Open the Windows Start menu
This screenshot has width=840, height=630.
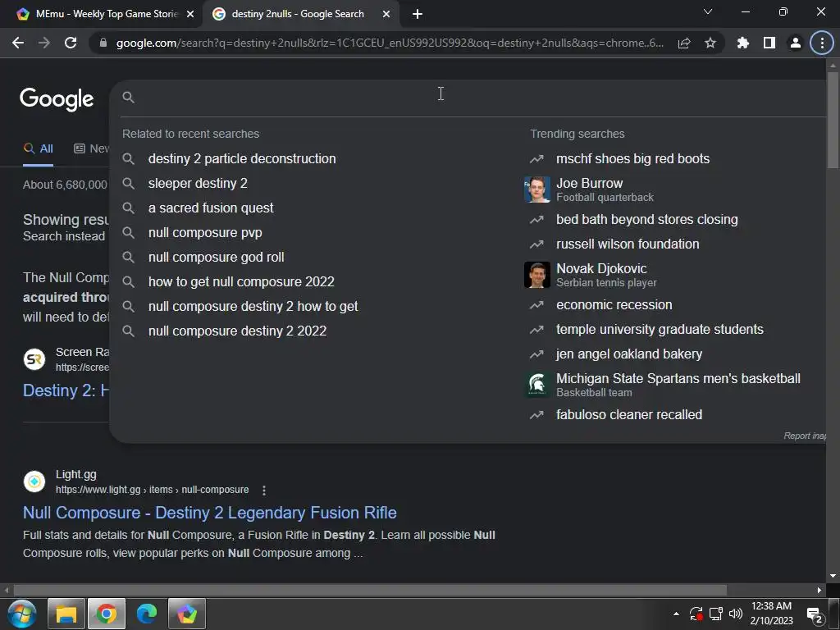(22, 614)
